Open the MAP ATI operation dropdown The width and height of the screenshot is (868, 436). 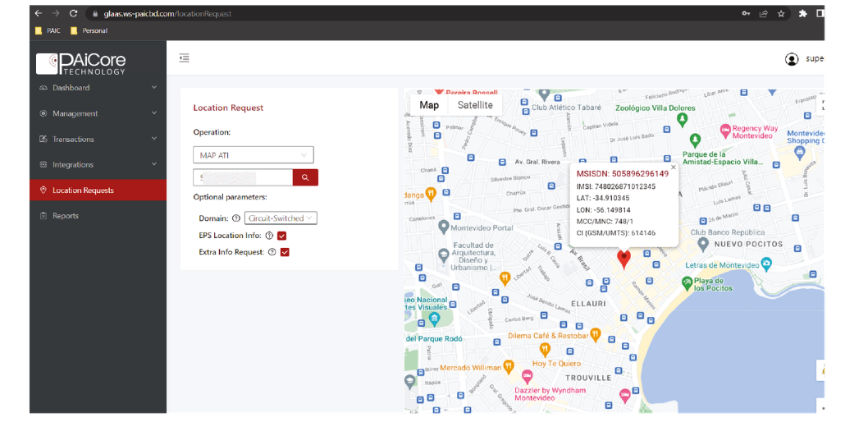[x=254, y=155]
